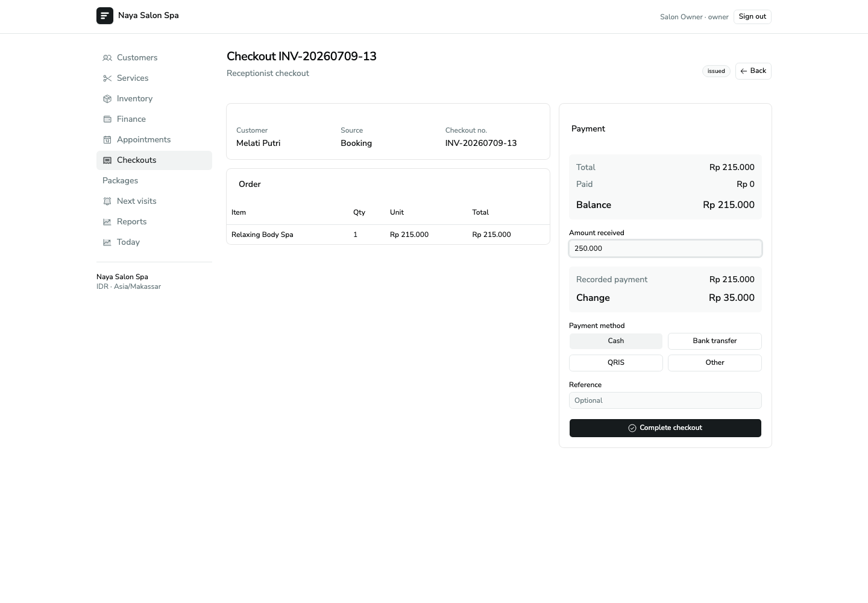Click the Reference optional input field
The image size is (868, 603).
click(x=665, y=400)
